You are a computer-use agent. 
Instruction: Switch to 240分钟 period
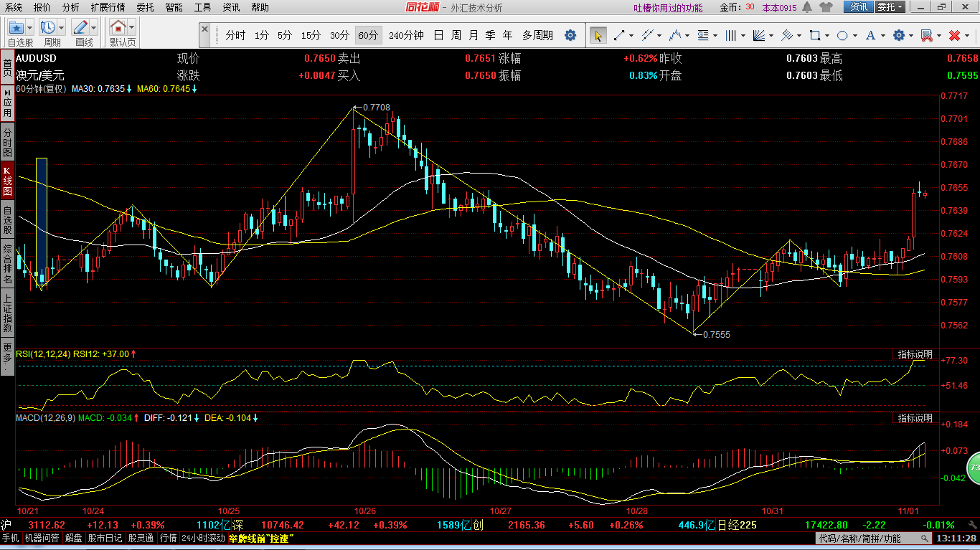(x=406, y=35)
